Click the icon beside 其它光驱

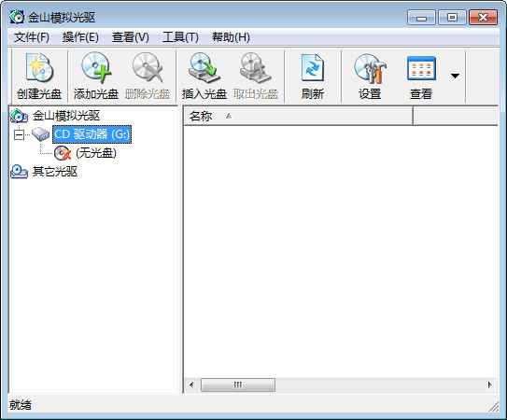pyautogui.click(x=19, y=172)
